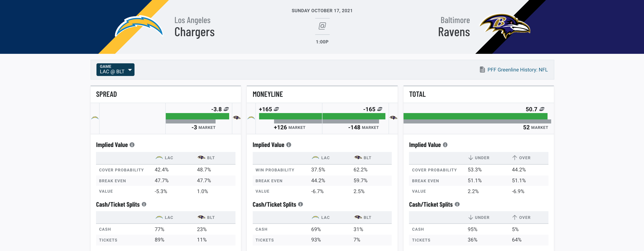Click the Total Implied Value info icon
The width and height of the screenshot is (644, 251).
(x=445, y=145)
